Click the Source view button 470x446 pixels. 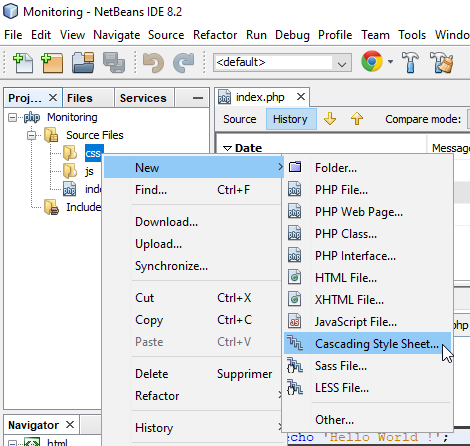[x=240, y=119]
